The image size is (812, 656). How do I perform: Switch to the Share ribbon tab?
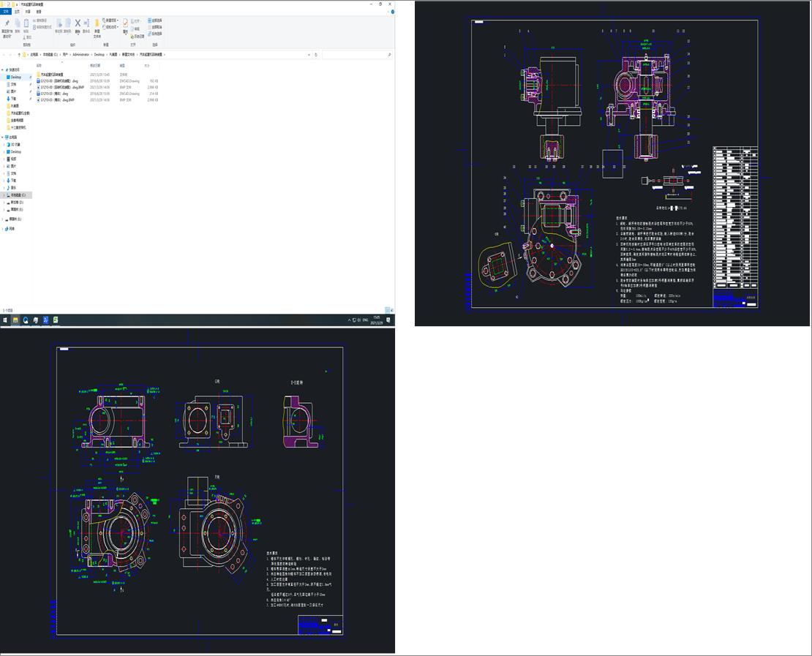28,12
